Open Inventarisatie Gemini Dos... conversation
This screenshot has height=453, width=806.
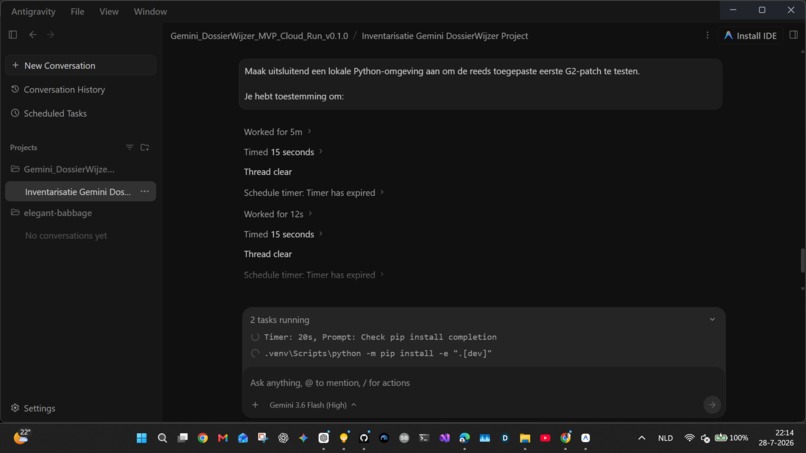point(78,192)
